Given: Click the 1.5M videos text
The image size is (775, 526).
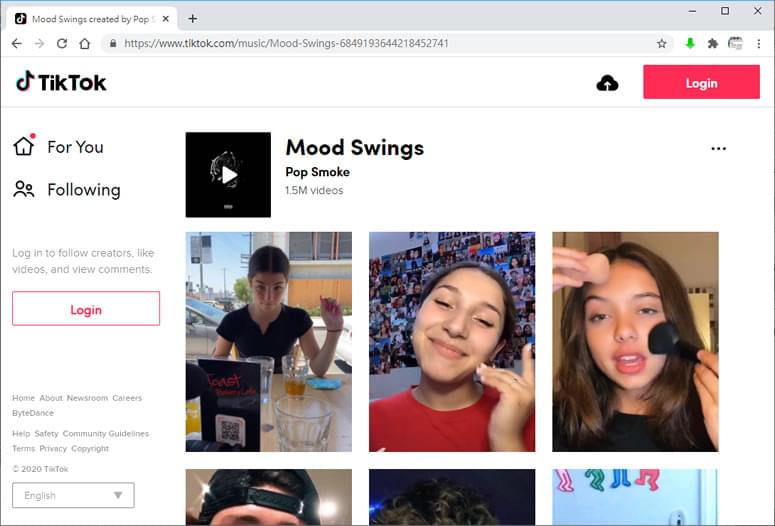Looking at the screenshot, I should tap(314, 190).
